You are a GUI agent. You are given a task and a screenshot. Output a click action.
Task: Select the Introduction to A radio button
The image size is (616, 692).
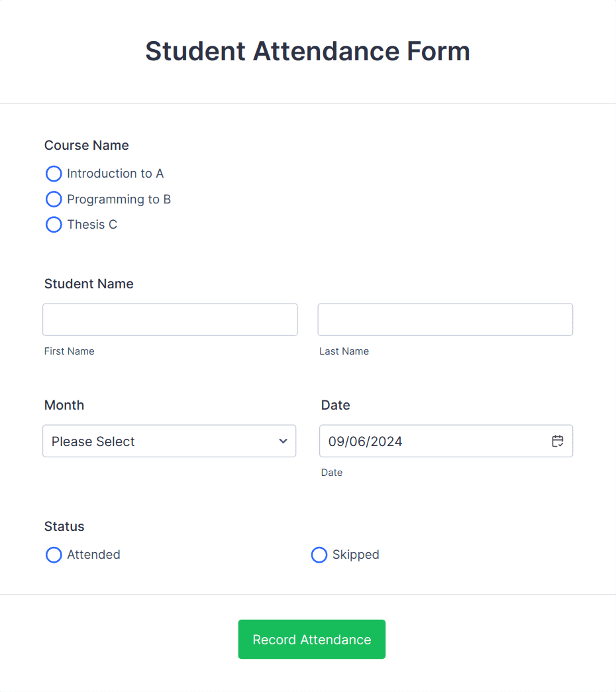pos(54,174)
